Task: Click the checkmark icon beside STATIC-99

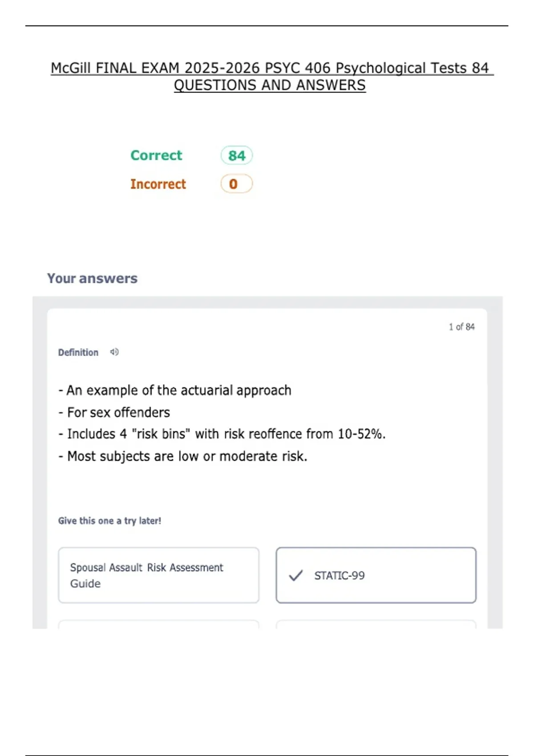Action: 295,575
